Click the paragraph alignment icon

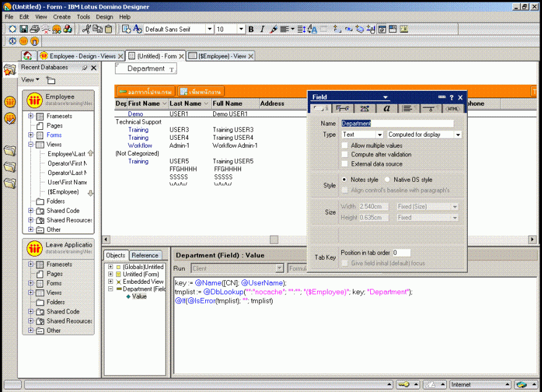[x=284, y=30]
